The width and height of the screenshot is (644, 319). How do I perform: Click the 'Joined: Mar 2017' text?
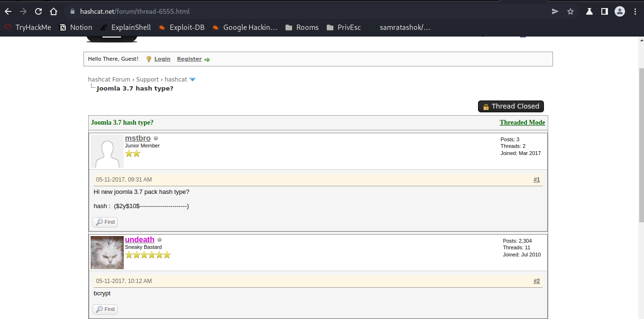click(x=520, y=153)
